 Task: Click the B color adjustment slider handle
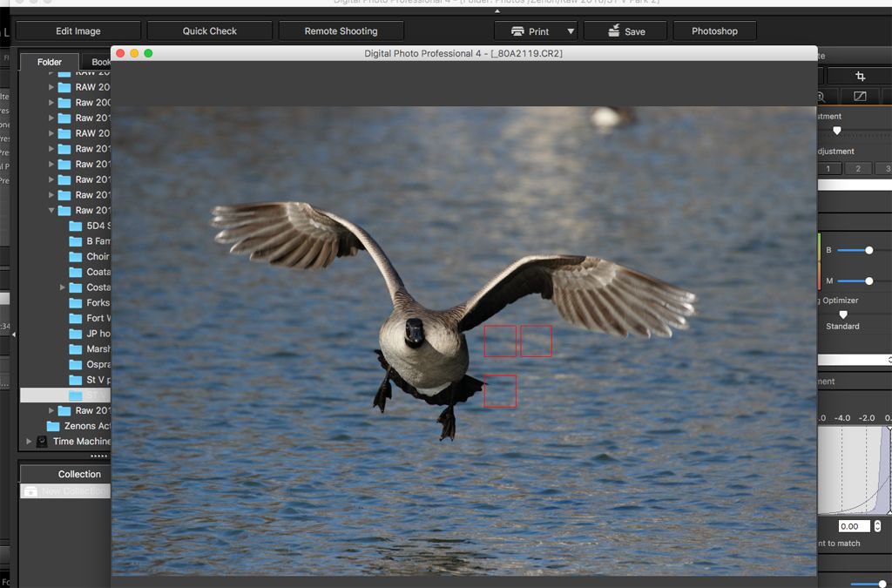coord(868,250)
